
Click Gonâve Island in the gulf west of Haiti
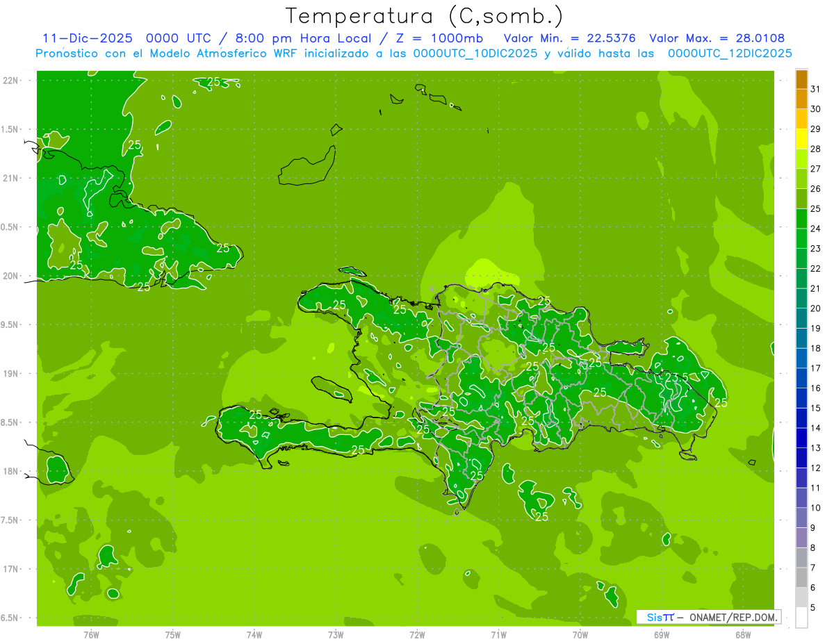(333, 386)
